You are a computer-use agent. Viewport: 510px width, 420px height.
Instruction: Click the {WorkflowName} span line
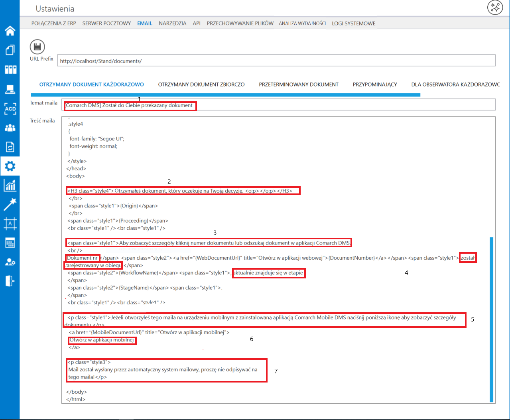[x=185, y=273]
